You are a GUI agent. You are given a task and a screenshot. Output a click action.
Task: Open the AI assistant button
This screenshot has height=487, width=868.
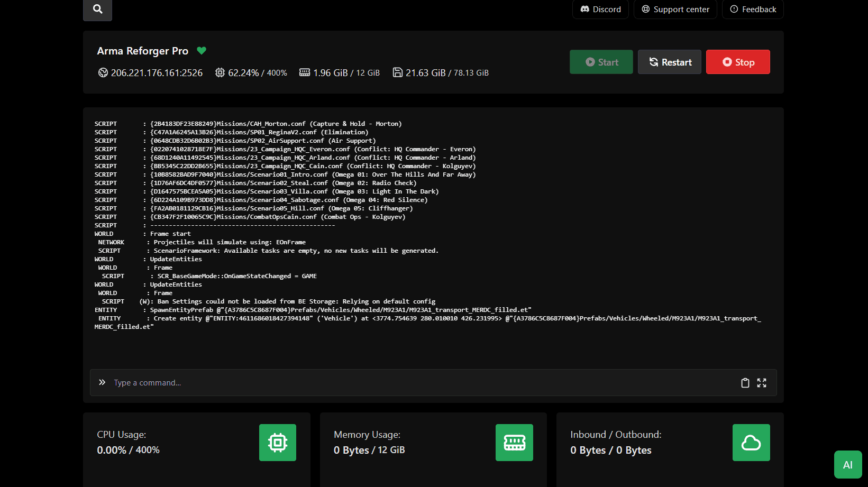click(x=848, y=465)
